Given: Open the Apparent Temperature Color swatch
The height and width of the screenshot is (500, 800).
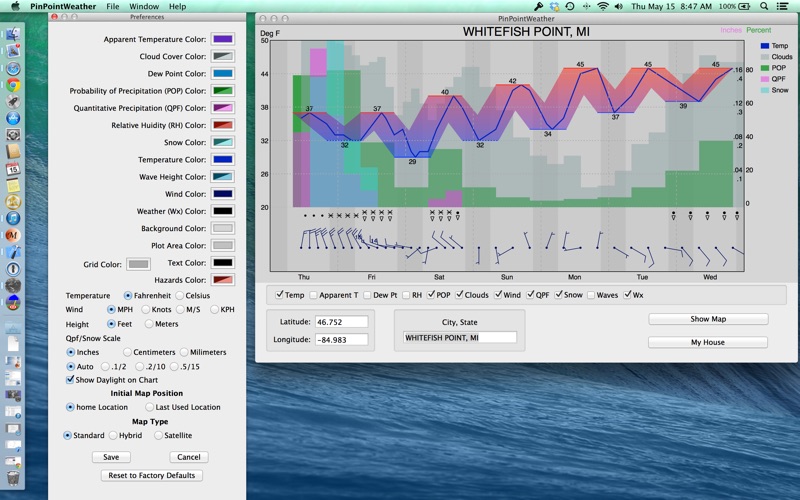Looking at the screenshot, I should pos(223,39).
